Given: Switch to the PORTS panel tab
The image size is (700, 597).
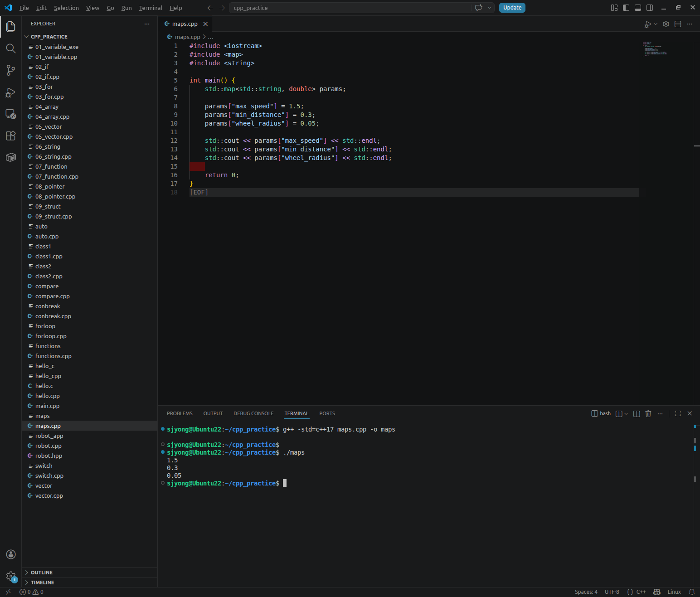Looking at the screenshot, I should pyautogui.click(x=327, y=413).
